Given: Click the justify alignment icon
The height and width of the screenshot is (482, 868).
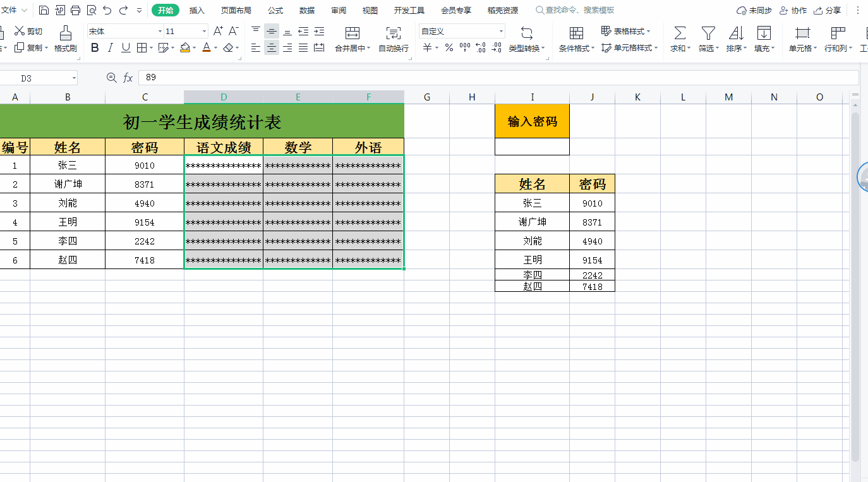Looking at the screenshot, I should [x=303, y=47].
